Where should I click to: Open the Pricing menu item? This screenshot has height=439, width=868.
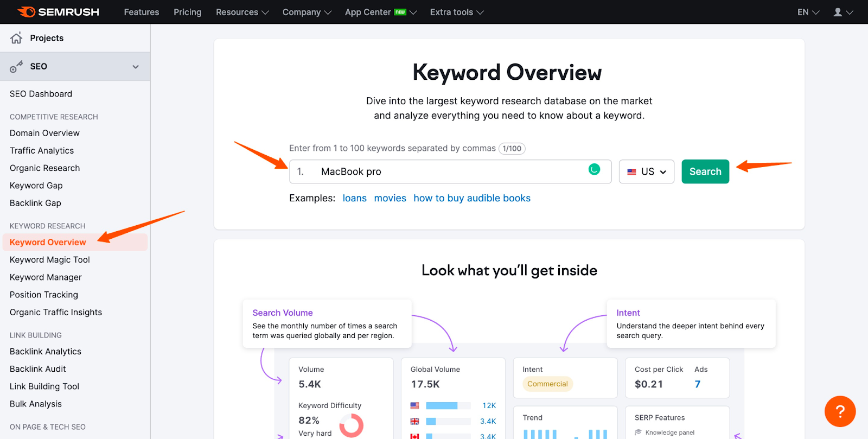187,12
